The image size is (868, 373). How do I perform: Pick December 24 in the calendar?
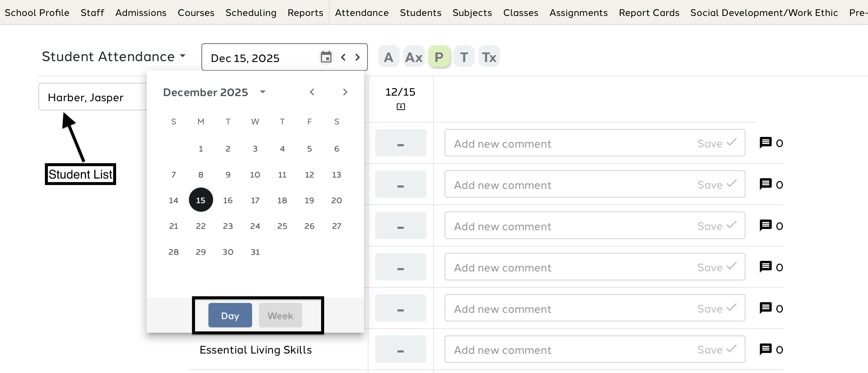[x=255, y=226]
